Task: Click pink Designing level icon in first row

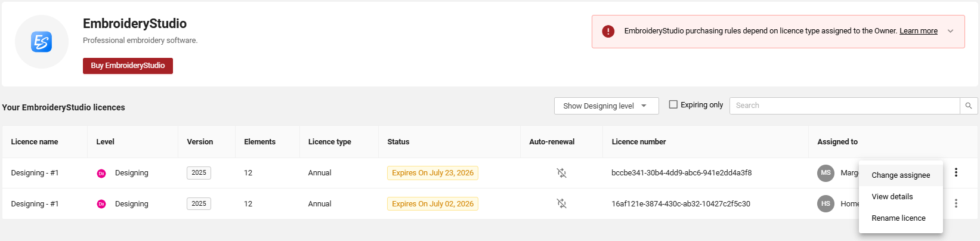Action: point(101,174)
